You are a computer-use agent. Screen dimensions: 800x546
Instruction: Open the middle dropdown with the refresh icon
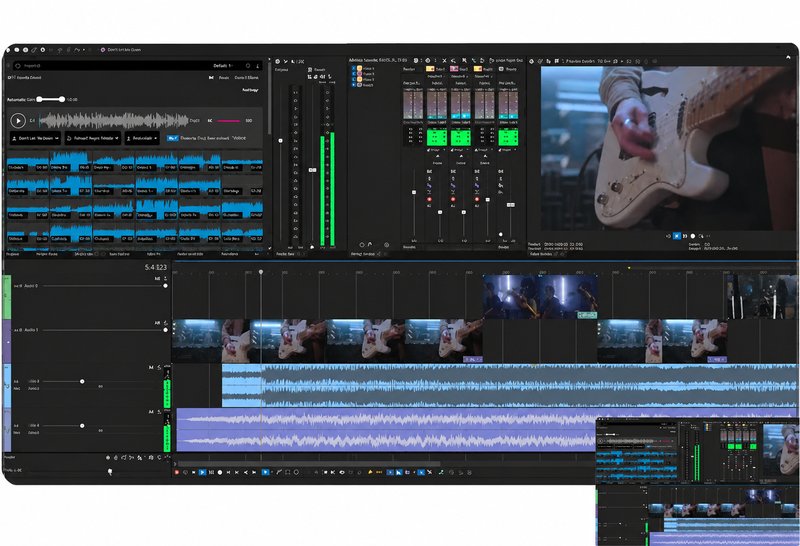[93, 138]
